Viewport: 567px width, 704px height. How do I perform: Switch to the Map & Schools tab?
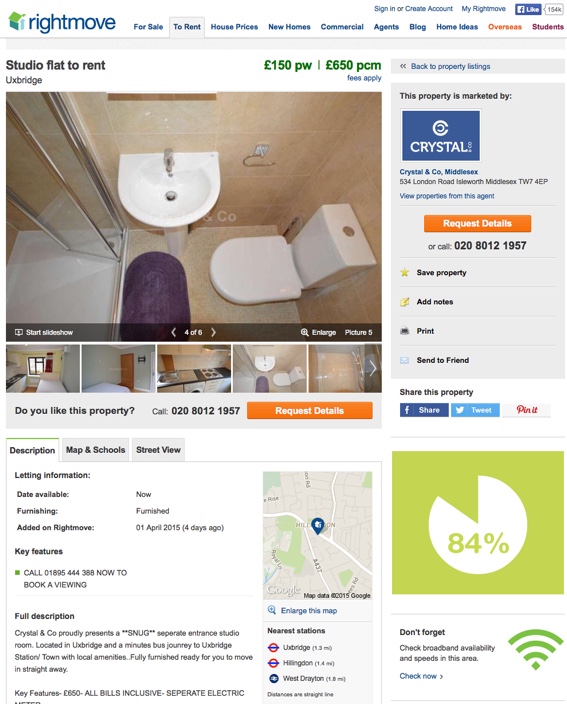[x=96, y=450]
